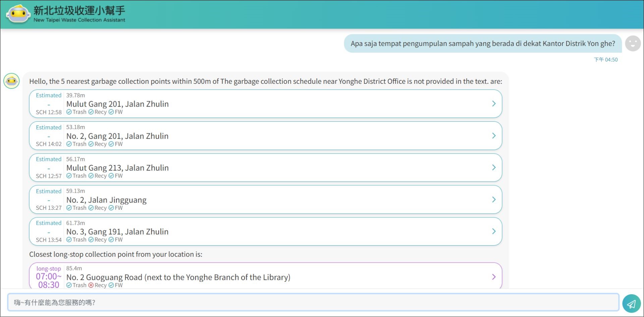Focus the chat message input field
Viewport: 644px width, 317px height.
pyautogui.click(x=313, y=303)
